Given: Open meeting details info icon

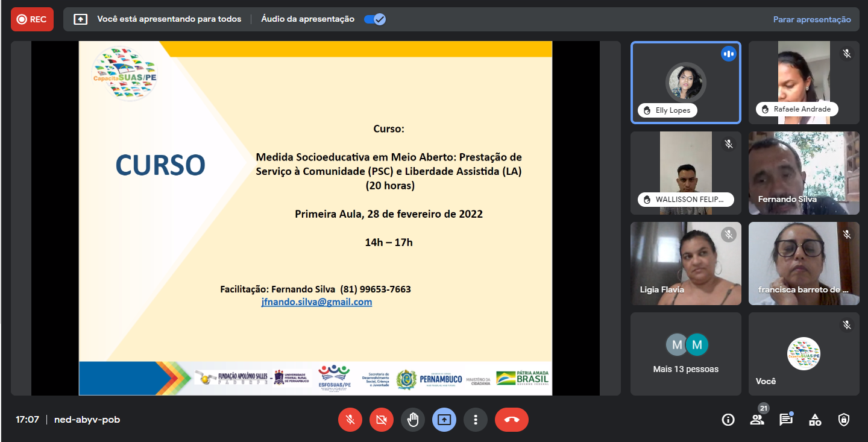Looking at the screenshot, I should click(x=728, y=420).
